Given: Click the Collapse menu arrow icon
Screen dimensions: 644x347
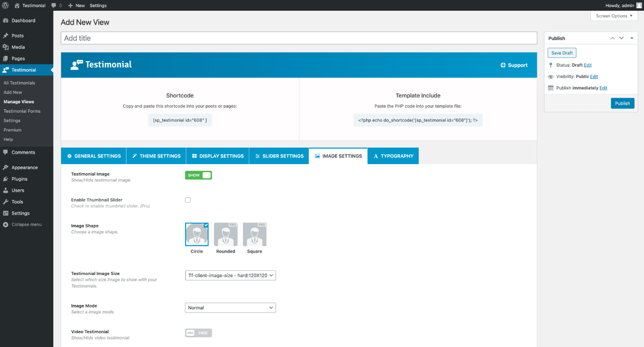Looking at the screenshot, I should coord(6,224).
